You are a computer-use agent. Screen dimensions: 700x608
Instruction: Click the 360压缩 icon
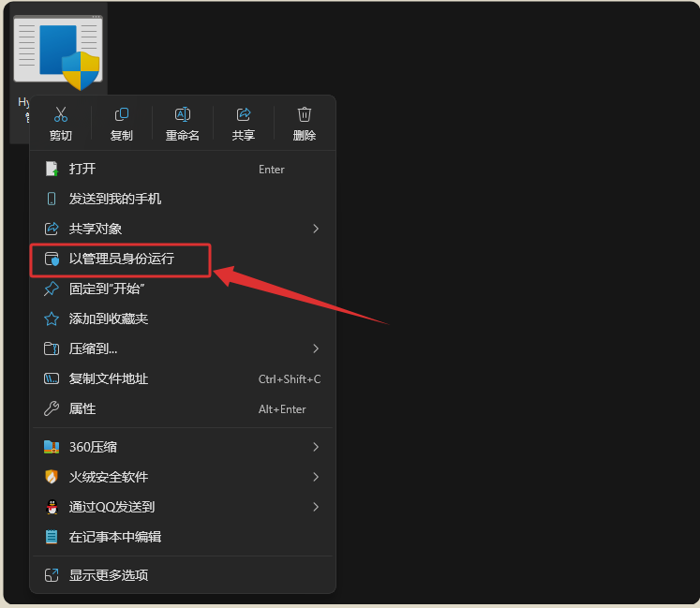(52, 447)
